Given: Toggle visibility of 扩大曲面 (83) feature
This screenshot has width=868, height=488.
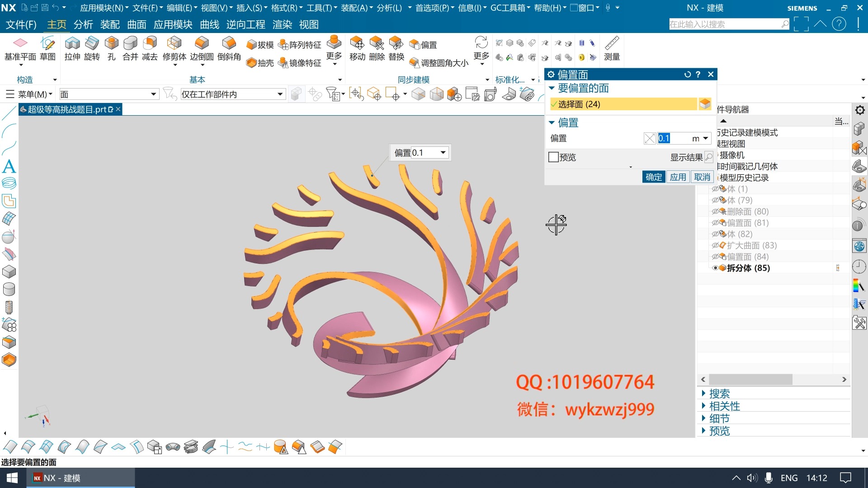Looking at the screenshot, I should 715,245.
